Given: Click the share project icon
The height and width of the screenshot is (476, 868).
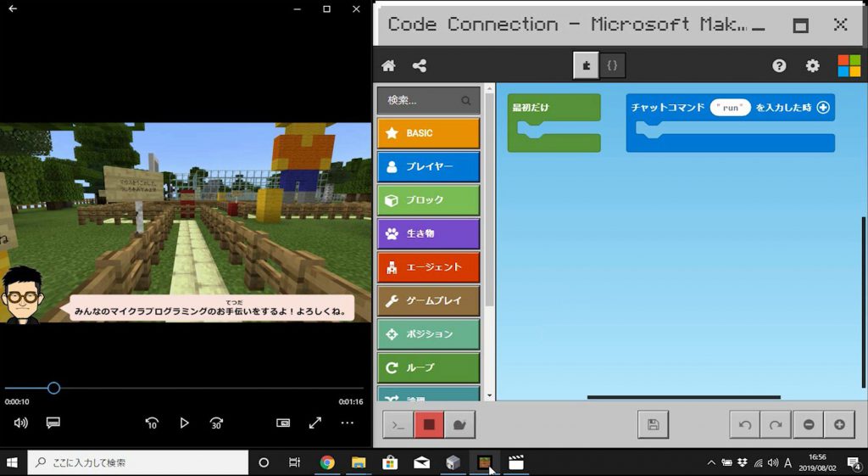Looking at the screenshot, I should 419,65.
